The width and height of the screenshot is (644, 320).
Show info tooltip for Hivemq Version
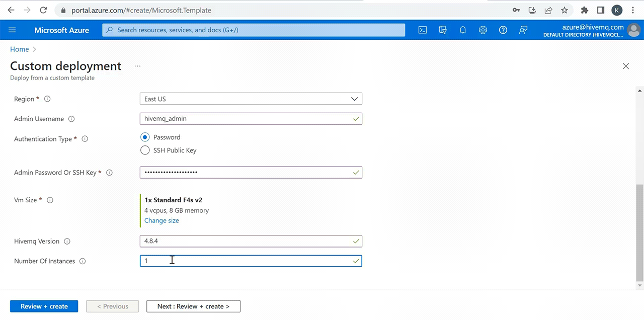tap(67, 242)
